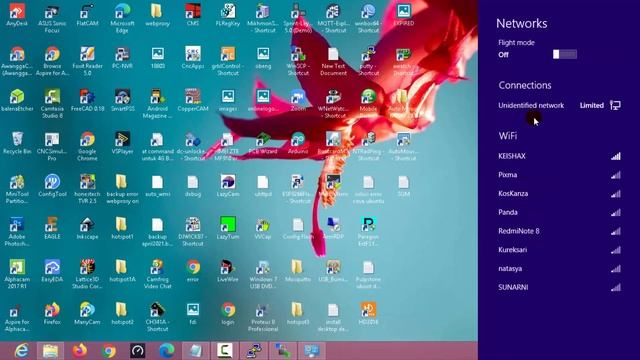Select the SmartPSS desktop icon
640x360 pixels.
point(122,100)
